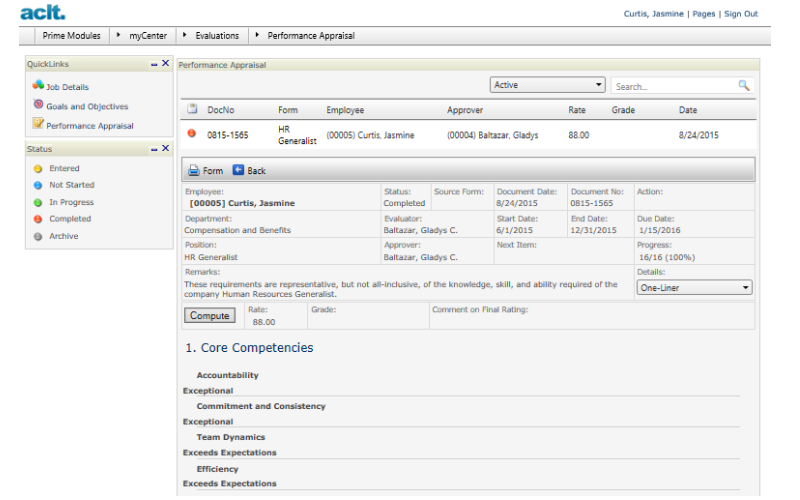Screen dimensions: 800x500
Task: Open the Curtis, Jasmine user link
Action: 653,14
